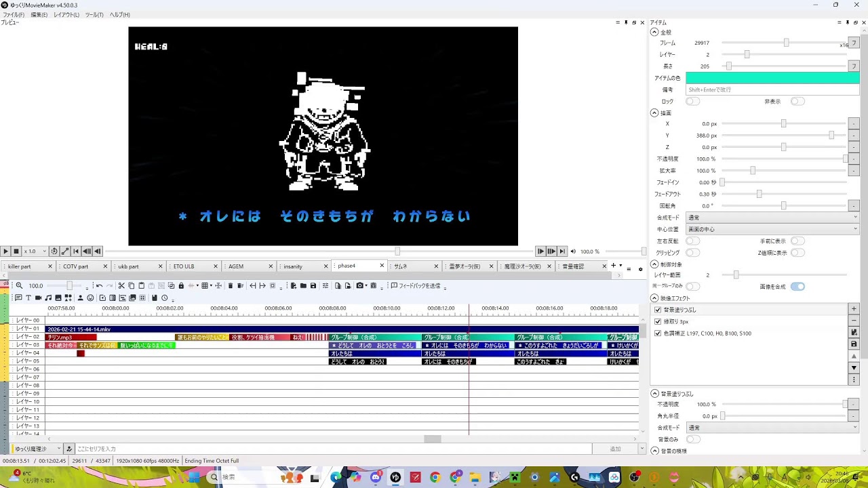This screenshot has width=868, height=488.
Task: Uncheck the 背景塗りつぶし effect
Action: tap(658, 310)
